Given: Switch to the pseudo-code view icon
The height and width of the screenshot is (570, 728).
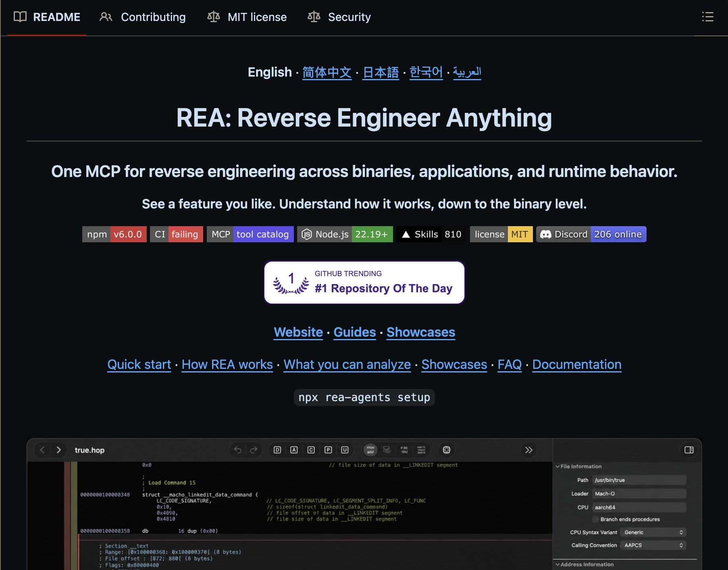Looking at the screenshot, I should coord(404,450).
